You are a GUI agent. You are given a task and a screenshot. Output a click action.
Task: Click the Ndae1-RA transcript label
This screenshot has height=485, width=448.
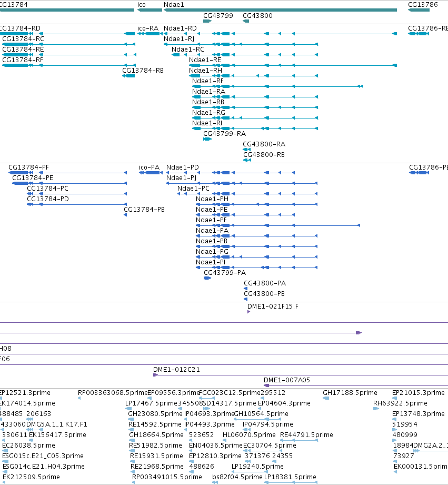(x=208, y=91)
